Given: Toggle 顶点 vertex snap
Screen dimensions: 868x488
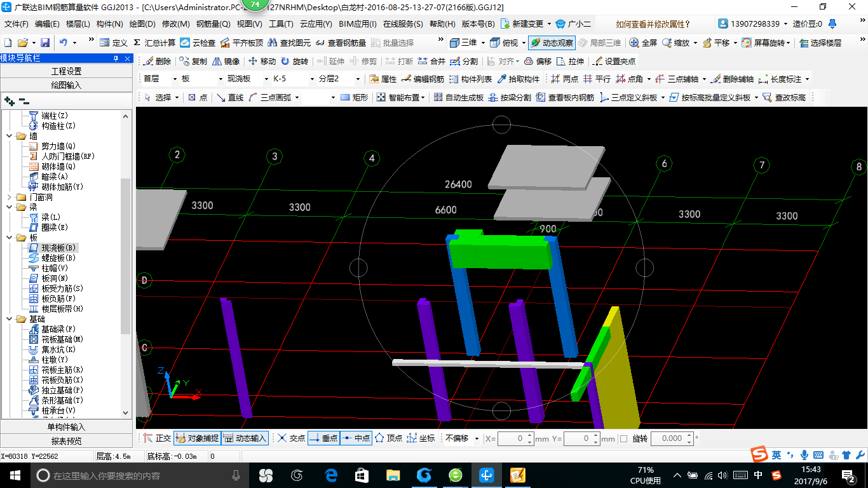Looking at the screenshot, I should (388, 438).
